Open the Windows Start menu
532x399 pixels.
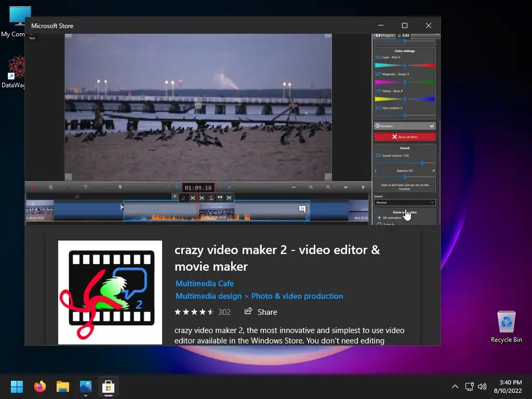click(17, 387)
